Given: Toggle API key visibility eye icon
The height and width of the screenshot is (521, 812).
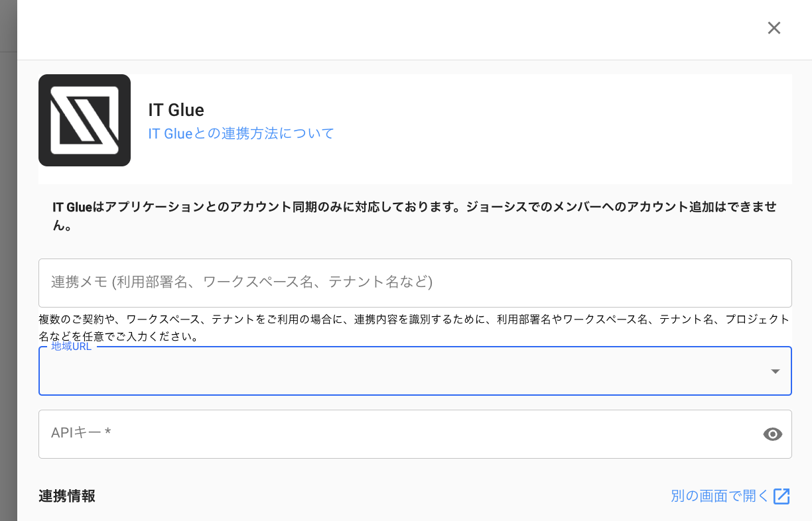Looking at the screenshot, I should [x=773, y=434].
